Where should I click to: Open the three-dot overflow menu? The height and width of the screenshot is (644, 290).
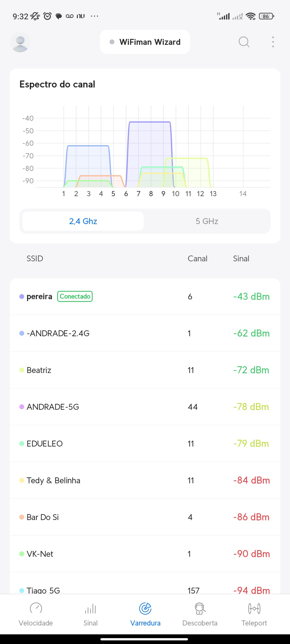tap(273, 42)
